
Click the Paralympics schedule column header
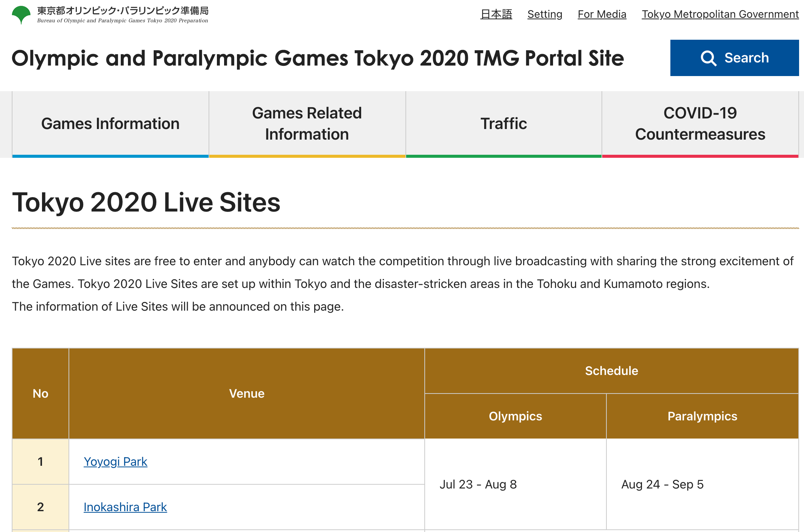coord(702,416)
